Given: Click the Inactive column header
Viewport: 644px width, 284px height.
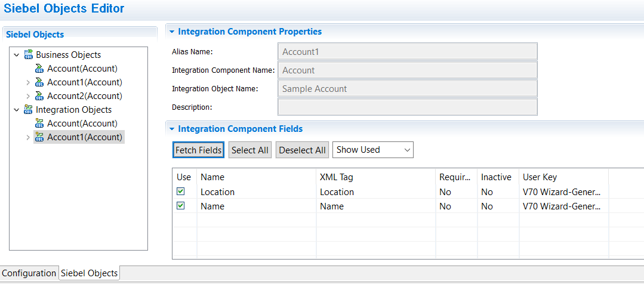Looking at the screenshot, I should [498, 177].
